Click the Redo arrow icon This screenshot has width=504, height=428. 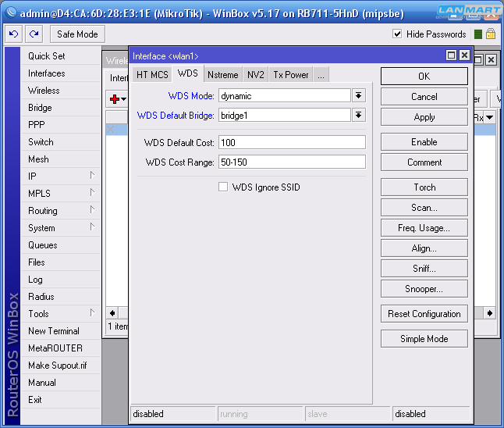pyautogui.click(x=34, y=34)
